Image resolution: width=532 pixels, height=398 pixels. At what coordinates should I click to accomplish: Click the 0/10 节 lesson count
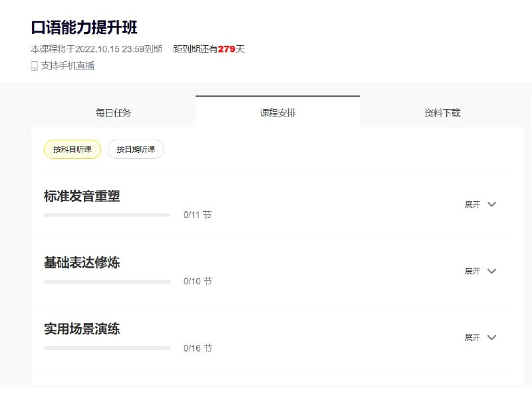point(198,281)
